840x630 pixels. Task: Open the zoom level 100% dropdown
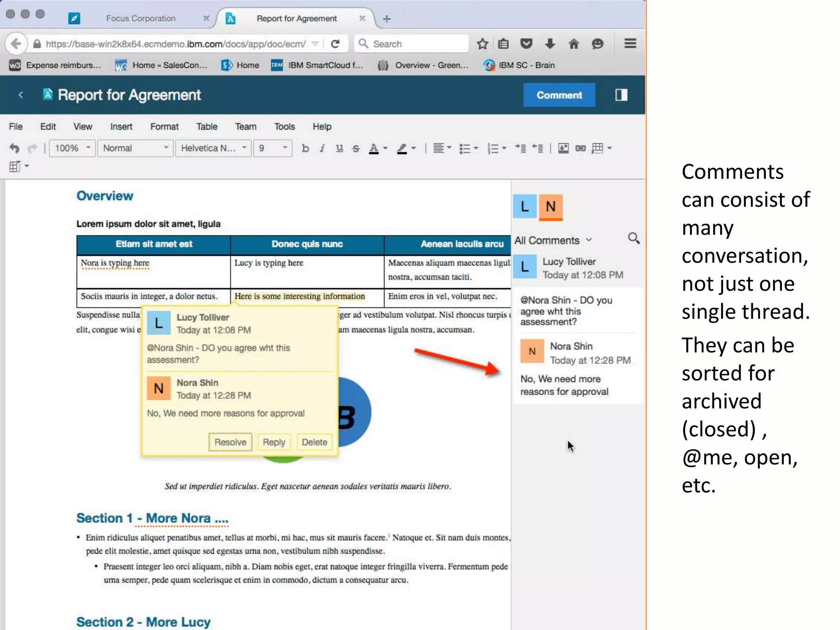(72, 148)
